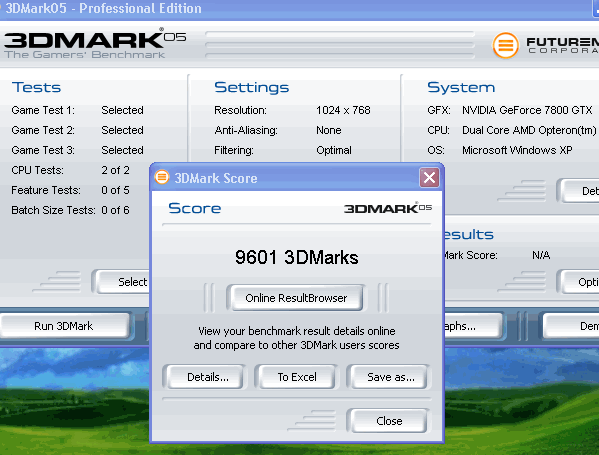Open system Details button under System

[x=578, y=191]
